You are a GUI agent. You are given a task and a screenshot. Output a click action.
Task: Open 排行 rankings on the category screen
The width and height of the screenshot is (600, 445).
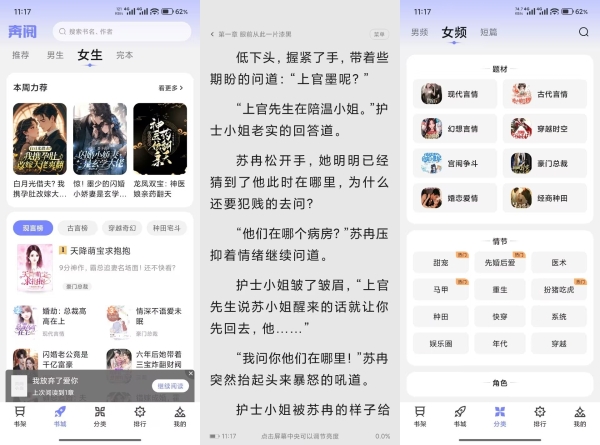540,416
